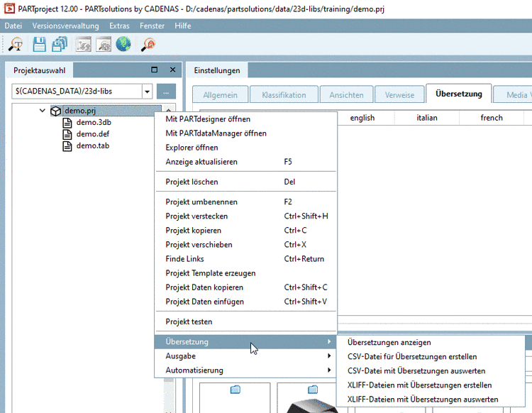Click the first grayed image toolbar icon

tap(84, 45)
